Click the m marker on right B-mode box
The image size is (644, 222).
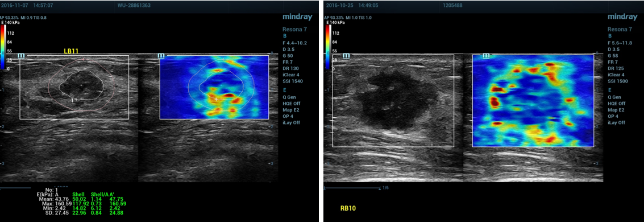pyautogui.click(x=346, y=55)
